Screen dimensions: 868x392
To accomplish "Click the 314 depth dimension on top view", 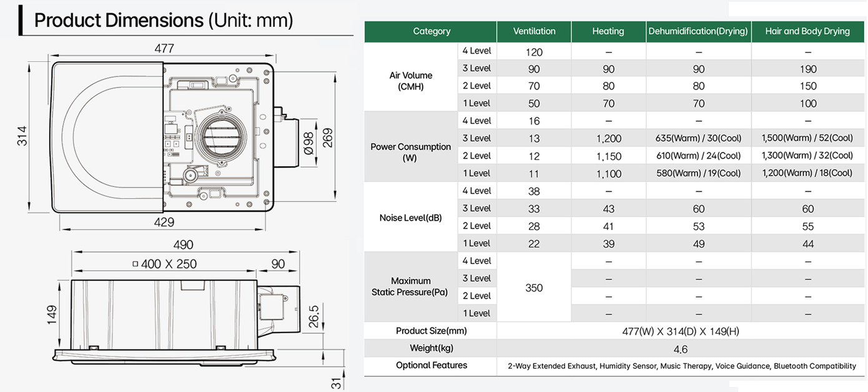I will click(22, 136).
